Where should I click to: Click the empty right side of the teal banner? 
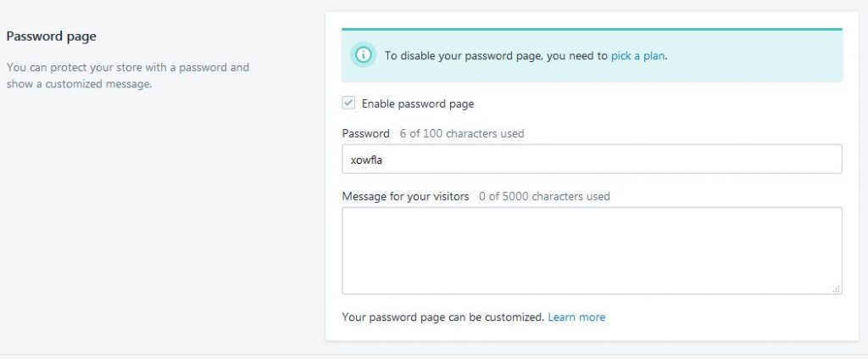763,56
